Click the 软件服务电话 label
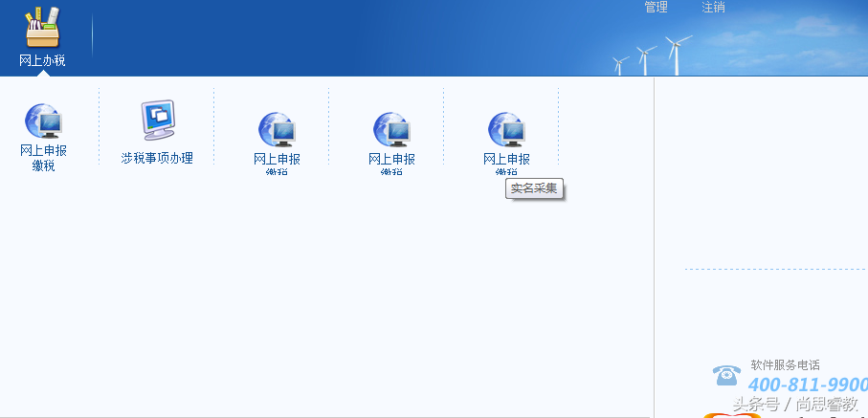Image resolution: width=868 pixels, height=418 pixels. point(785,364)
